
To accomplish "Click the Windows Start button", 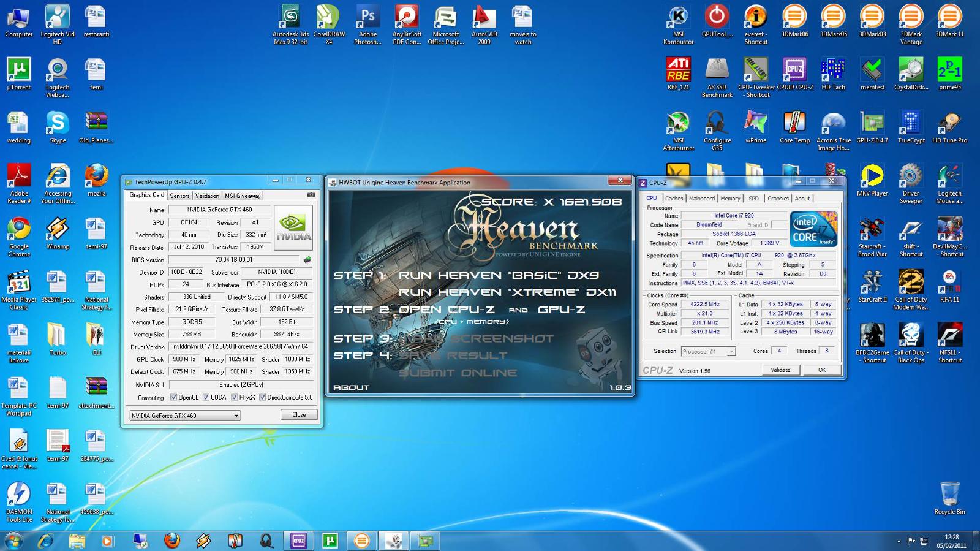I will 13,541.
